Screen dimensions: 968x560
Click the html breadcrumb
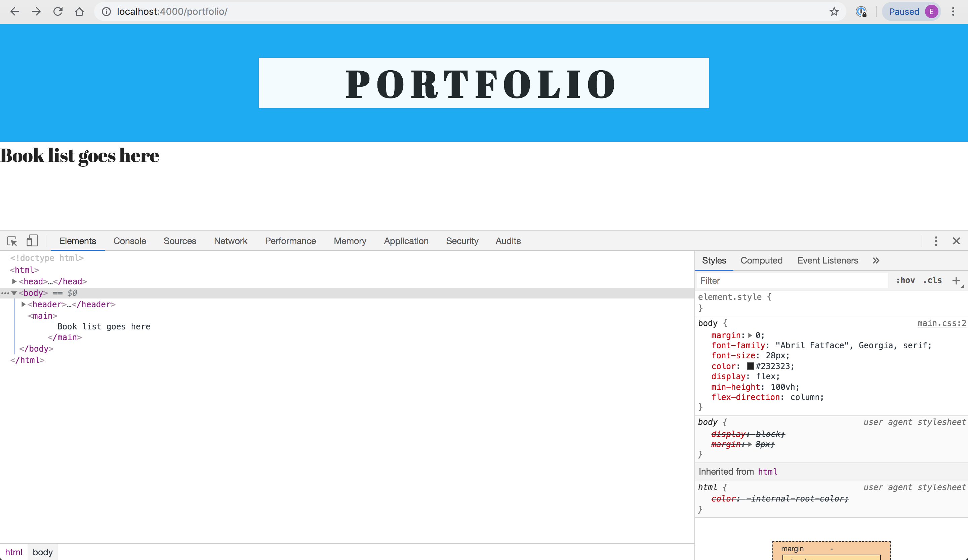tap(14, 552)
